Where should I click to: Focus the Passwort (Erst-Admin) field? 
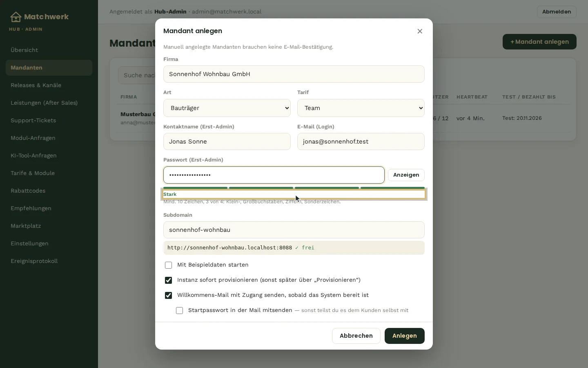coord(274,175)
